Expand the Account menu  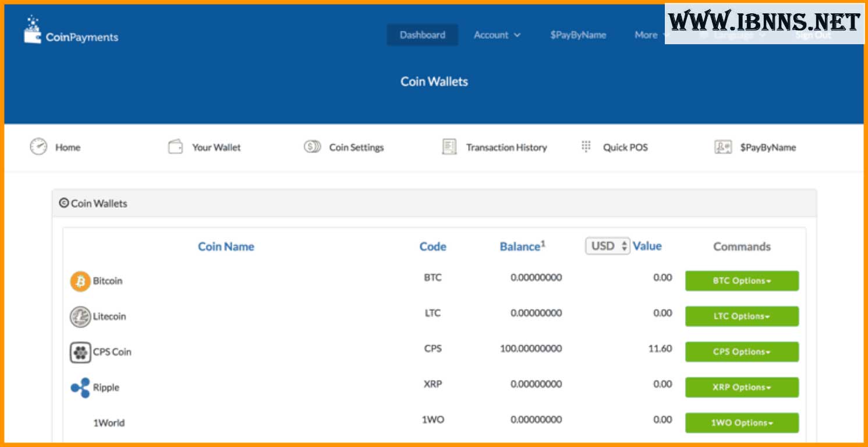tap(497, 35)
